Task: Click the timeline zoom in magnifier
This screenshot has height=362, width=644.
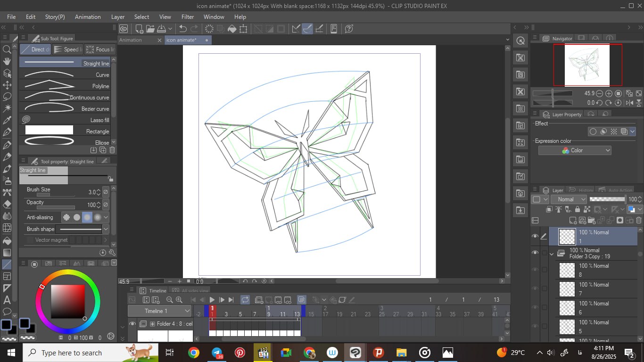Action: coord(179,300)
